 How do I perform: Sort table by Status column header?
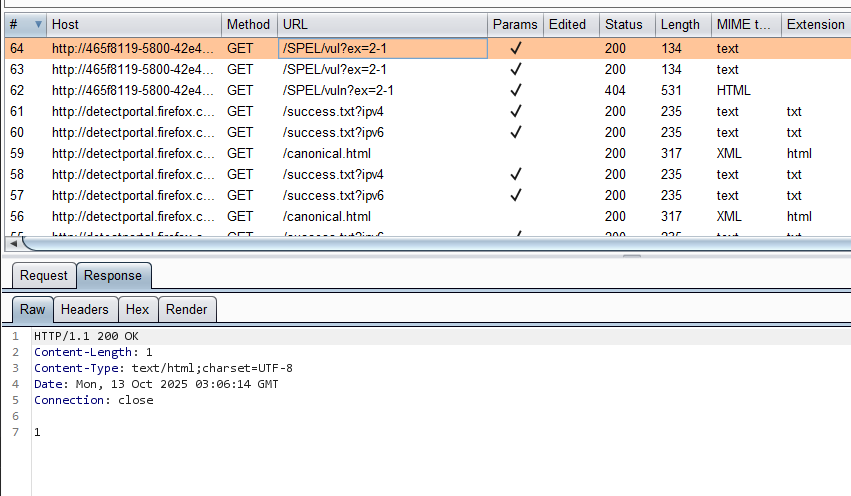tap(627, 24)
